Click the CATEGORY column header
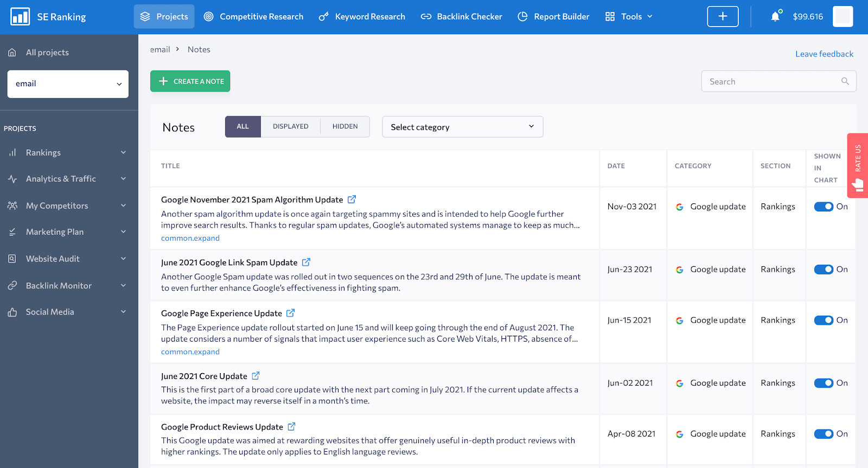Image resolution: width=868 pixels, height=468 pixels. (693, 166)
